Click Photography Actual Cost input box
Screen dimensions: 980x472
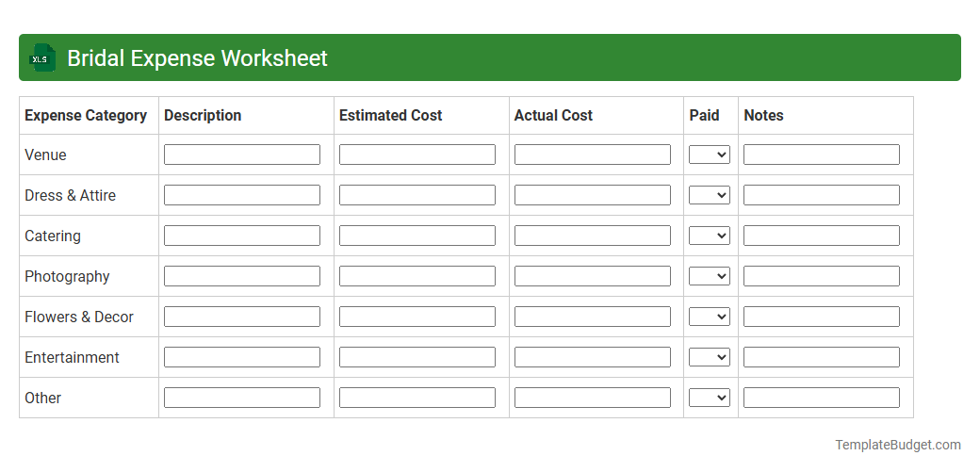(593, 276)
